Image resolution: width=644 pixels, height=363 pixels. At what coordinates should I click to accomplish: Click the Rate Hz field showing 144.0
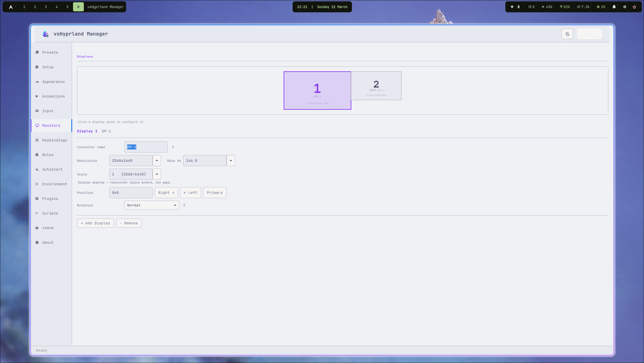coord(205,161)
